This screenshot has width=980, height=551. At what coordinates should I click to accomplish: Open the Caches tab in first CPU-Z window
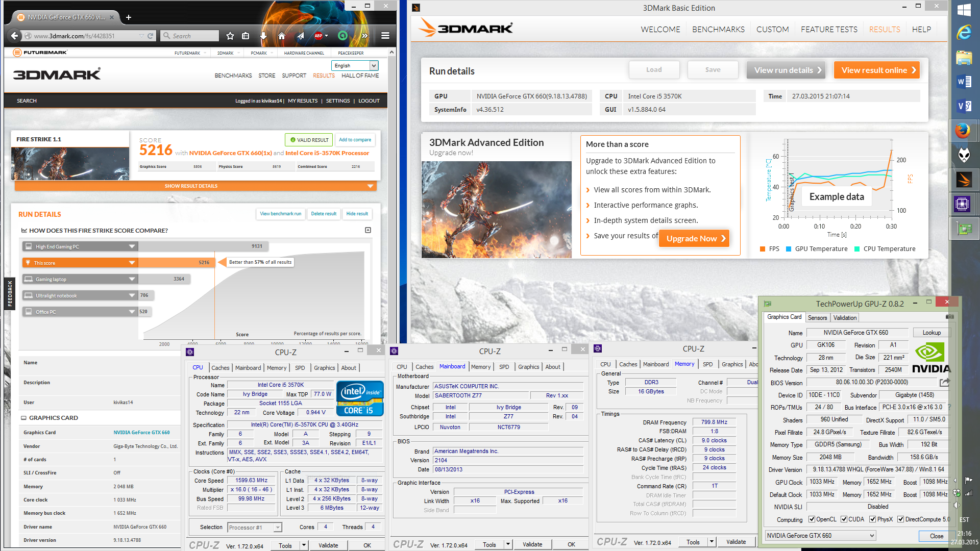click(x=220, y=368)
